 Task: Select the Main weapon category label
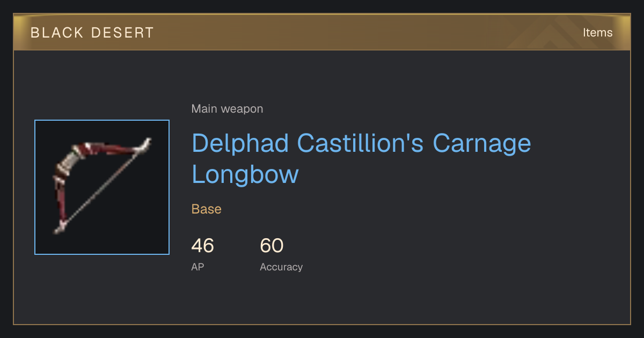point(227,109)
